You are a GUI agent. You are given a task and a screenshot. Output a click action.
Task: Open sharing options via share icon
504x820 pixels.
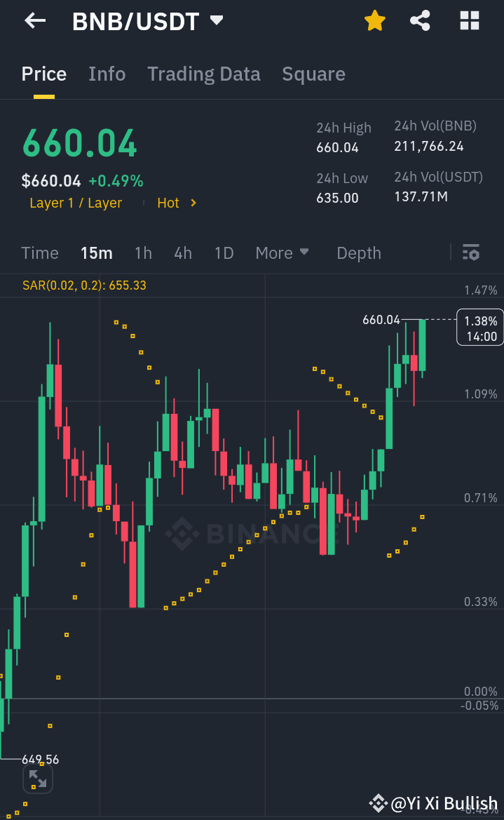[x=420, y=21]
